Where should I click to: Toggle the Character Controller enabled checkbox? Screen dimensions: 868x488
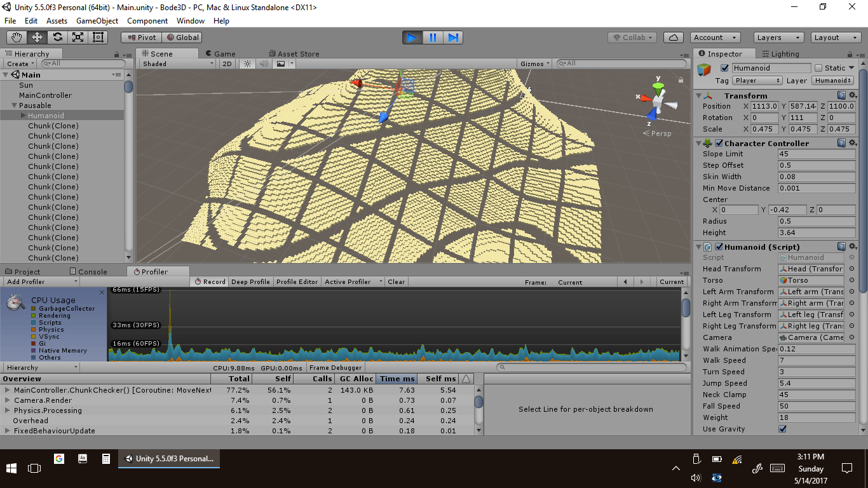pos(719,144)
